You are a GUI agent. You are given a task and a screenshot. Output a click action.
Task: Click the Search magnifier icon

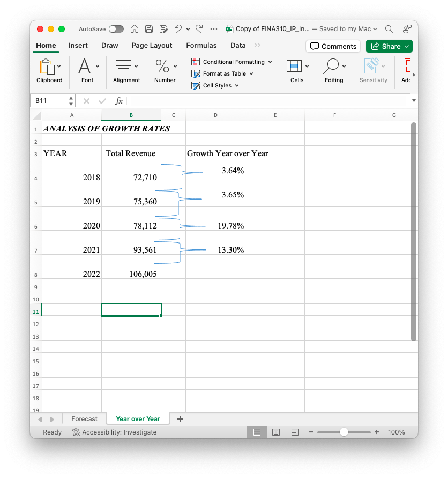[389, 29]
